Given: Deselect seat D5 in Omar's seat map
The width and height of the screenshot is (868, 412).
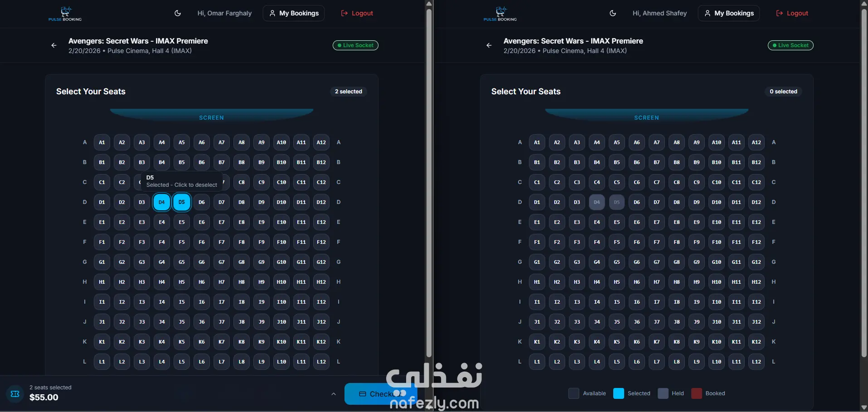Looking at the screenshot, I should (182, 202).
